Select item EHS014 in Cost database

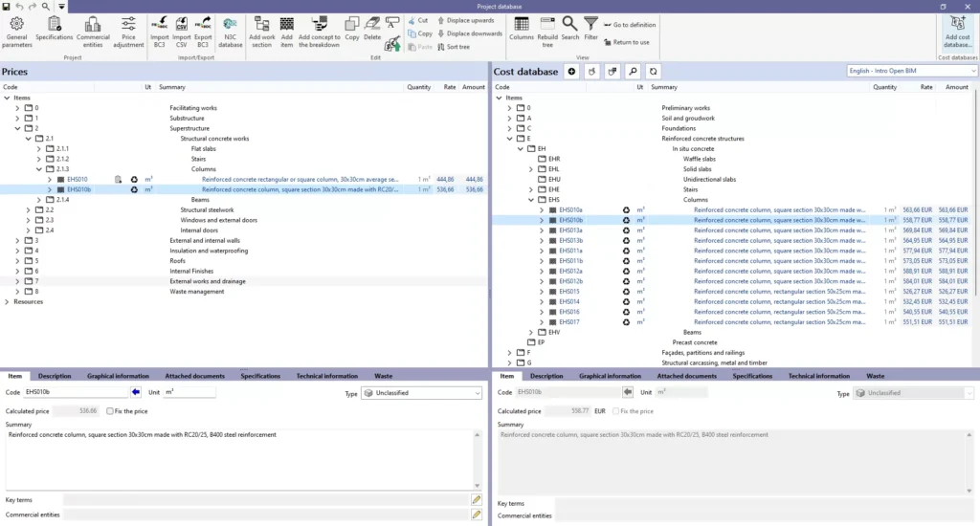(x=569, y=301)
